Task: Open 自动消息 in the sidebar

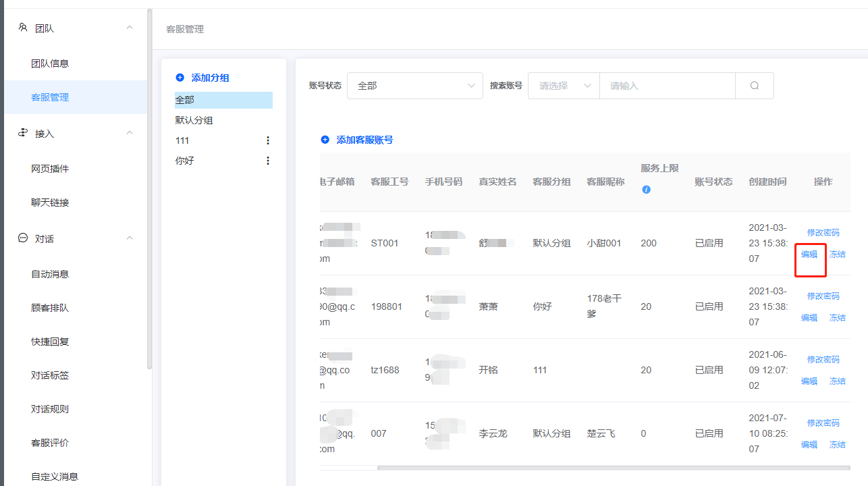Action: coord(50,274)
